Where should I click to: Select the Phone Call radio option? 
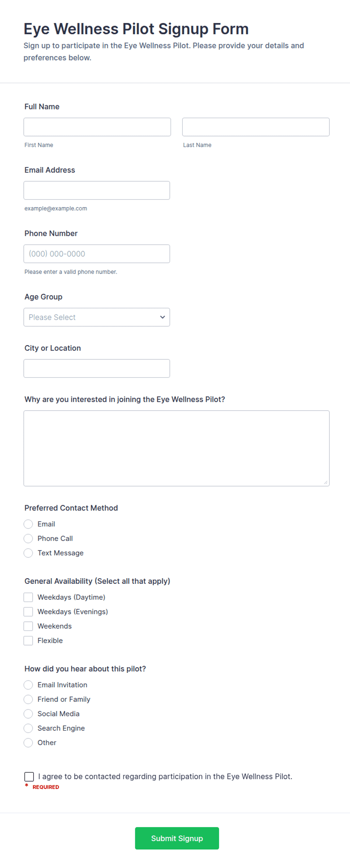click(x=28, y=539)
